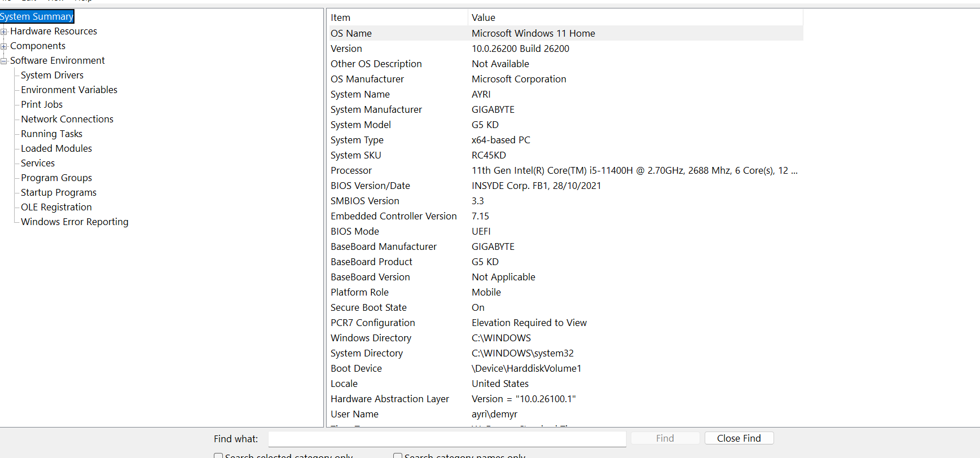980x458 pixels.
Task: View Startup Programs category
Action: [x=59, y=192]
